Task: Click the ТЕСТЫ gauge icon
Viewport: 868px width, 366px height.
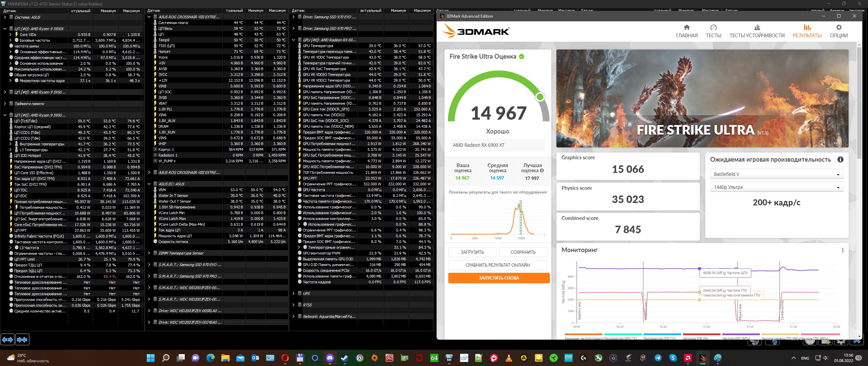Action: pos(713,27)
